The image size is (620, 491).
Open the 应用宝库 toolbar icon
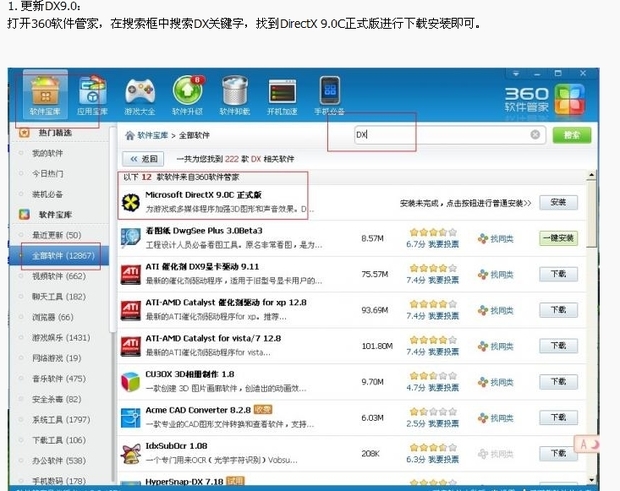coord(92,94)
